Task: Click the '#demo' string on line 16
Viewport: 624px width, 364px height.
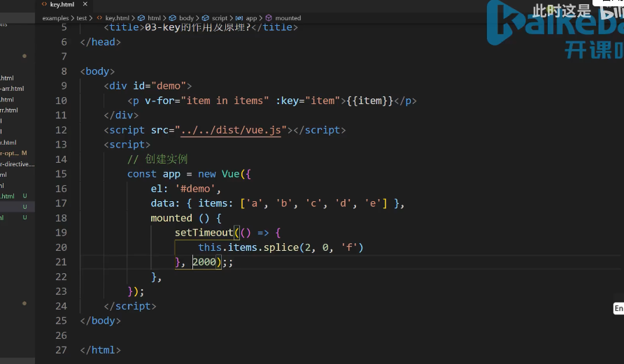Action: (195, 189)
